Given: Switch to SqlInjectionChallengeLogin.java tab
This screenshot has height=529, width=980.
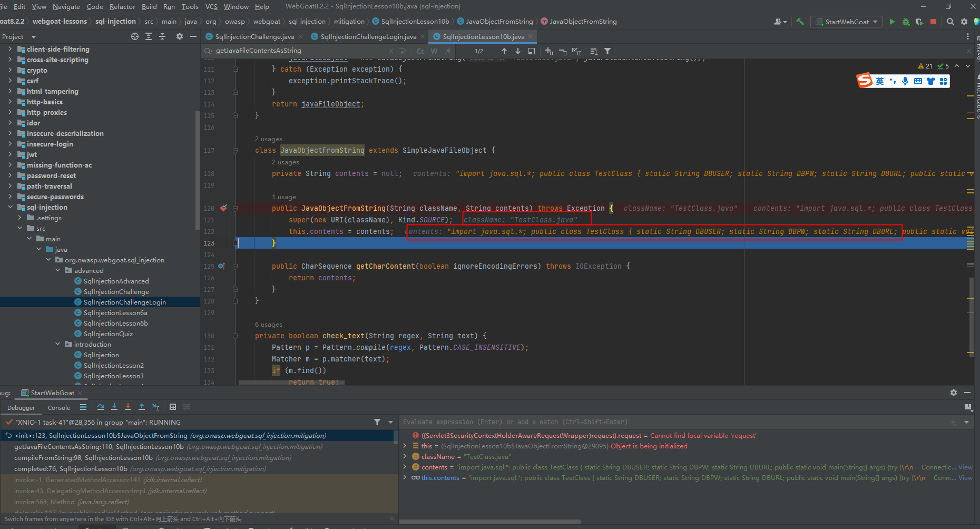Looking at the screenshot, I should pyautogui.click(x=368, y=36).
